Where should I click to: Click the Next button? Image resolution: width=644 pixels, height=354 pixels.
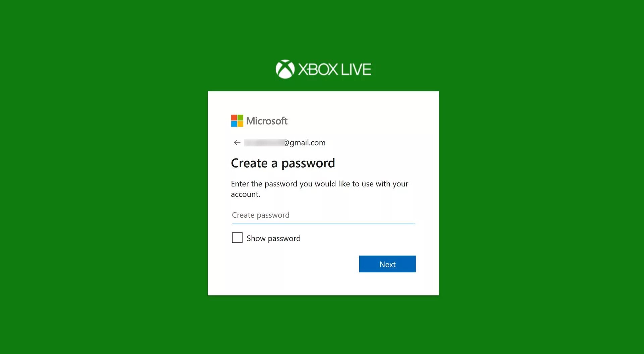point(387,264)
